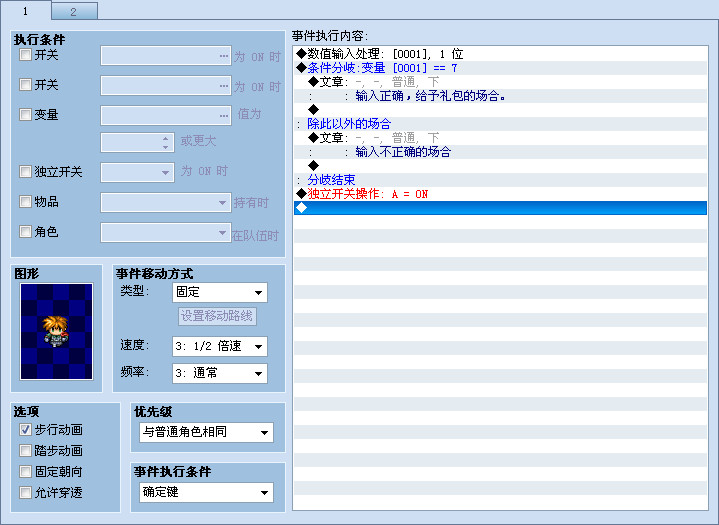
Task: Open the 速度 speed dropdown
Action: tap(220, 347)
